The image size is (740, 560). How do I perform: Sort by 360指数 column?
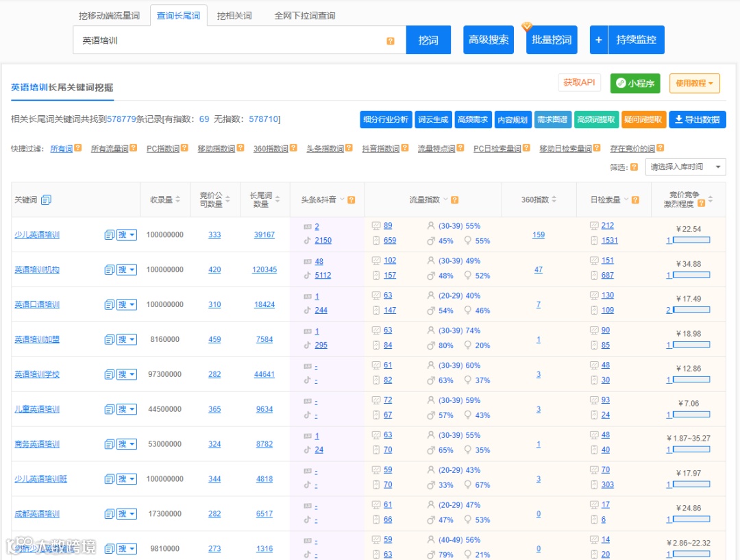554,199
